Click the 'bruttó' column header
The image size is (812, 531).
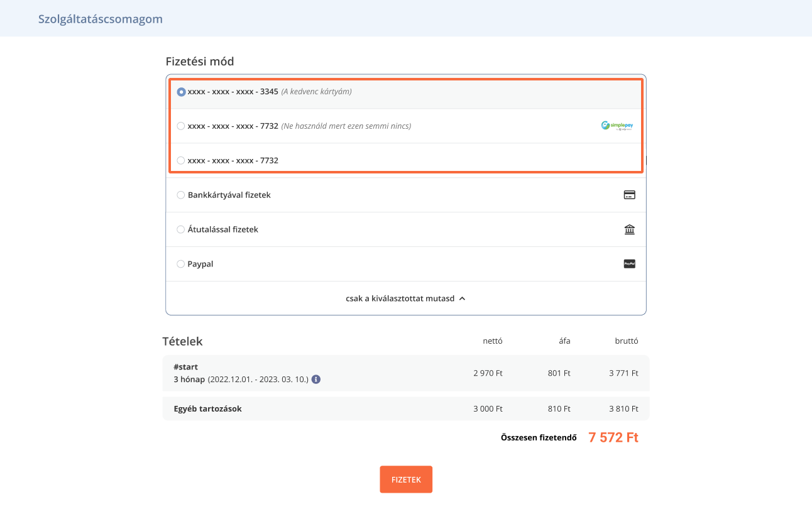pos(626,341)
